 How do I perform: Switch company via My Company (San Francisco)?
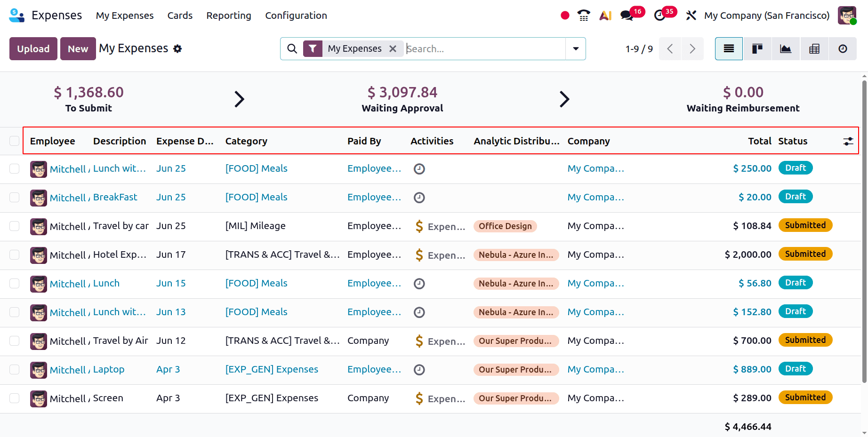click(767, 16)
